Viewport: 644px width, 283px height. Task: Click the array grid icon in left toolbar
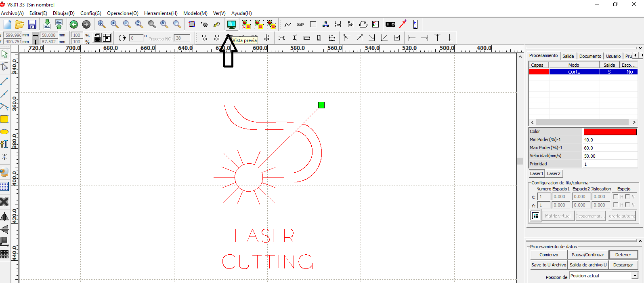point(4,254)
